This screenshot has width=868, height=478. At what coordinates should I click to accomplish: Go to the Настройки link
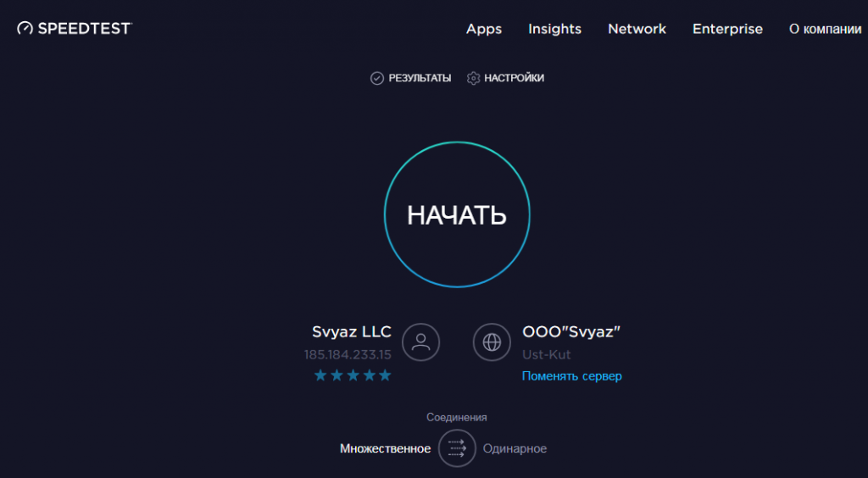pyautogui.click(x=515, y=78)
